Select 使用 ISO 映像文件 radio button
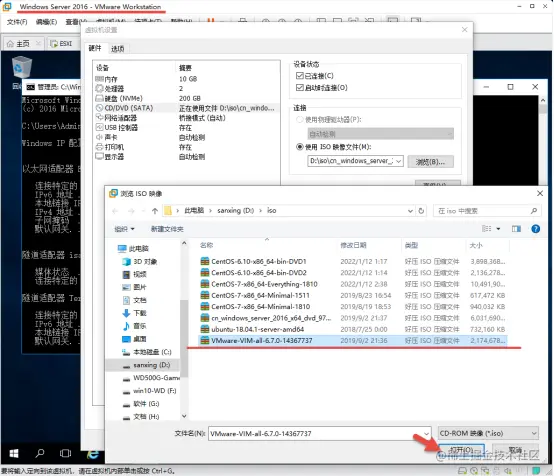The width and height of the screenshot is (554, 476). (300, 147)
